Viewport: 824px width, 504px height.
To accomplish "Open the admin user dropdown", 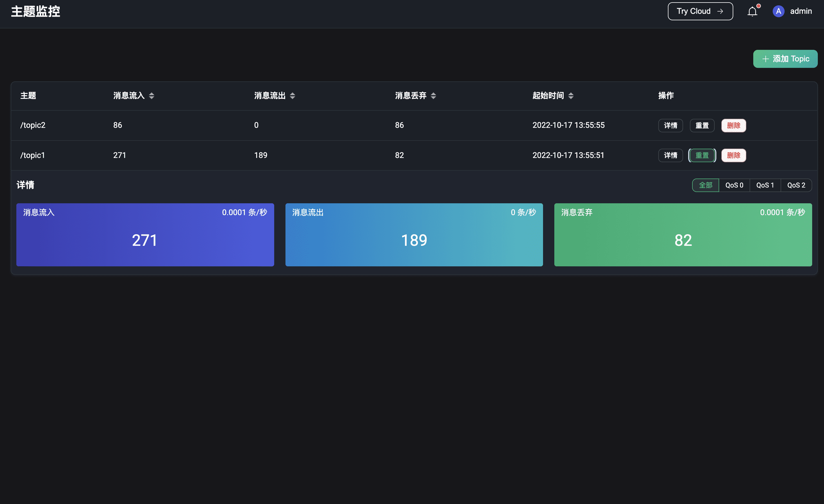I will [801, 11].
